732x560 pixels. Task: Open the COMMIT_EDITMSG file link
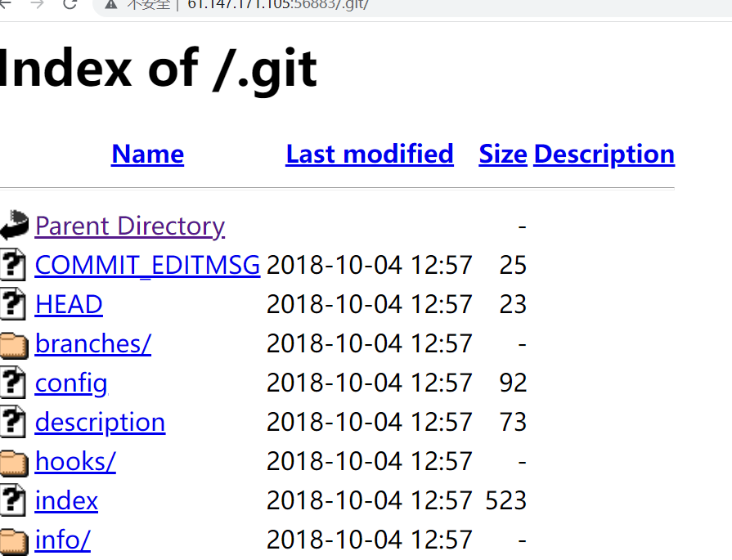(147, 265)
